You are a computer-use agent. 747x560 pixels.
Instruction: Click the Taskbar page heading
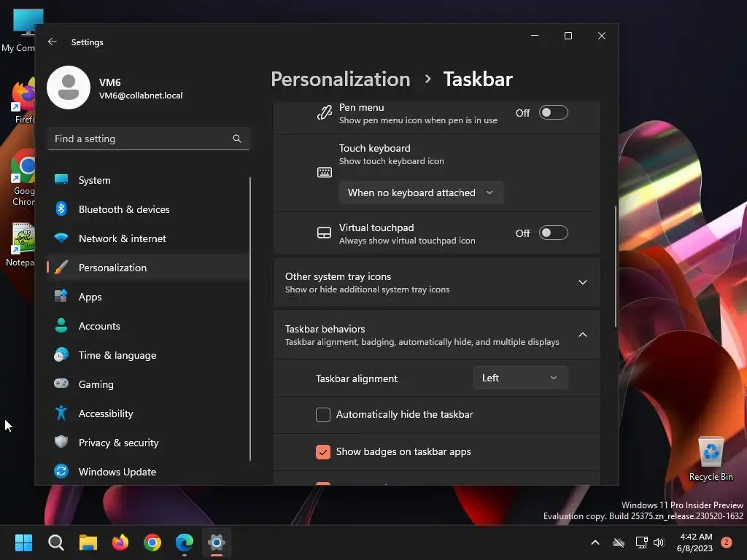[478, 79]
